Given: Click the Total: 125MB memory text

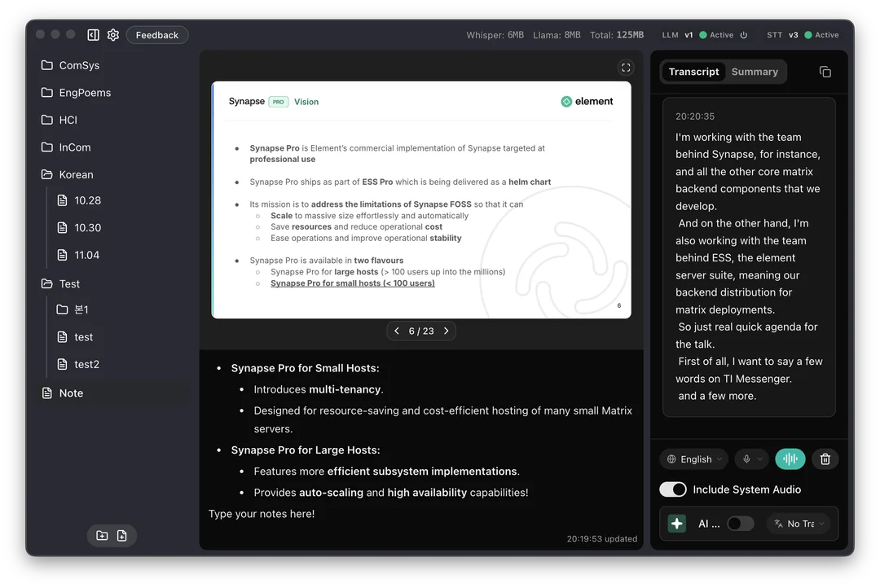Looking at the screenshot, I should tap(617, 35).
